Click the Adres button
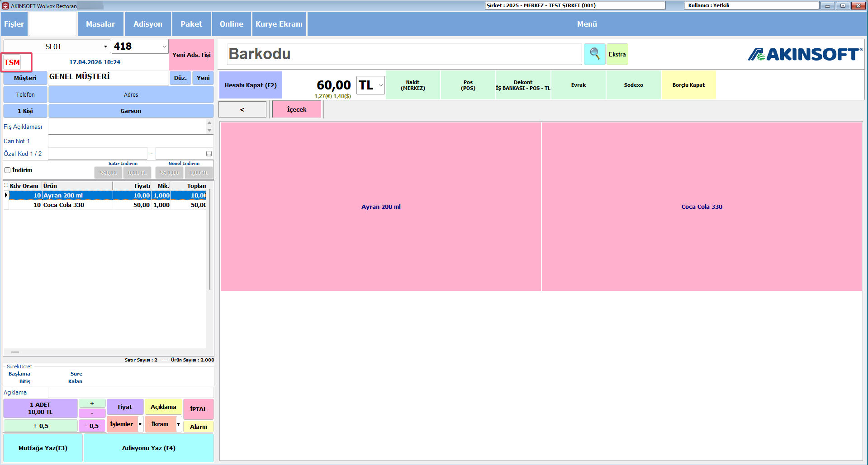The height and width of the screenshot is (465, 868). coord(131,94)
